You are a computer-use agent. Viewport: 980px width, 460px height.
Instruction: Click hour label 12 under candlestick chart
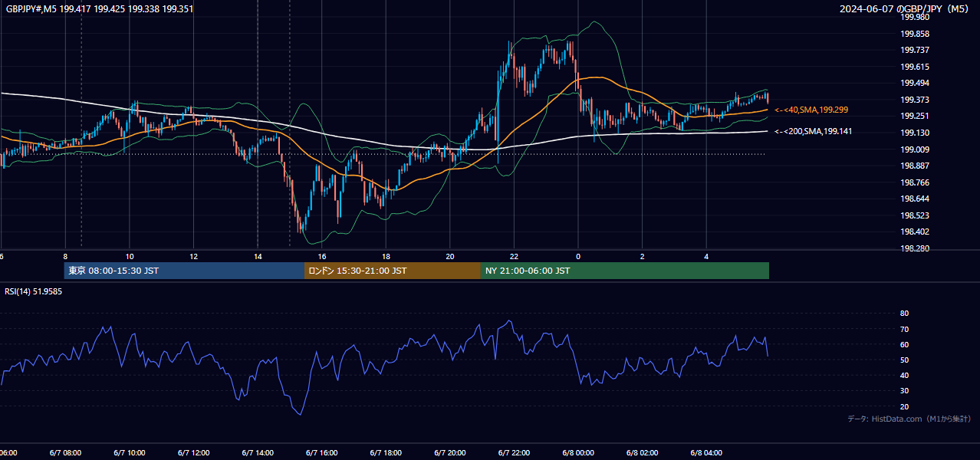coord(193,257)
